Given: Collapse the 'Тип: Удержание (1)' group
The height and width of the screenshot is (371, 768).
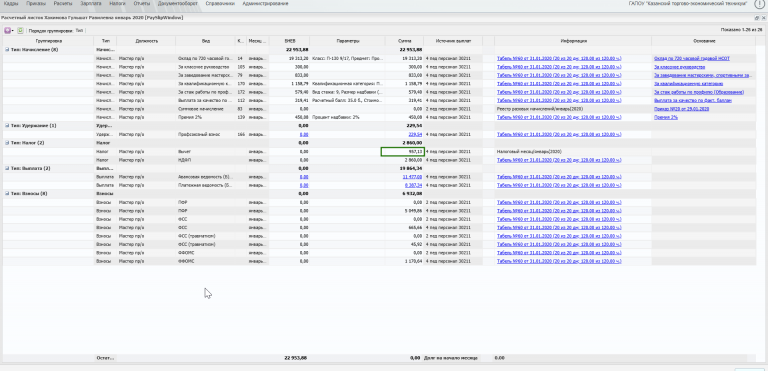Looking at the screenshot, I should click(x=7, y=126).
